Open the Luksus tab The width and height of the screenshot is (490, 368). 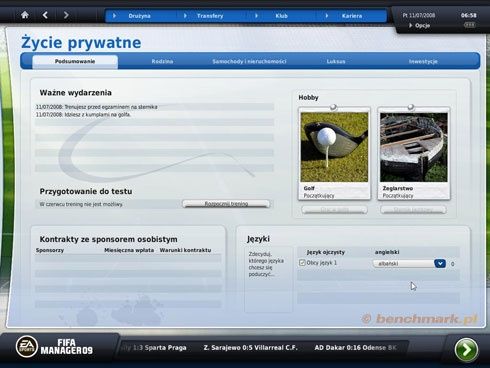tap(336, 62)
